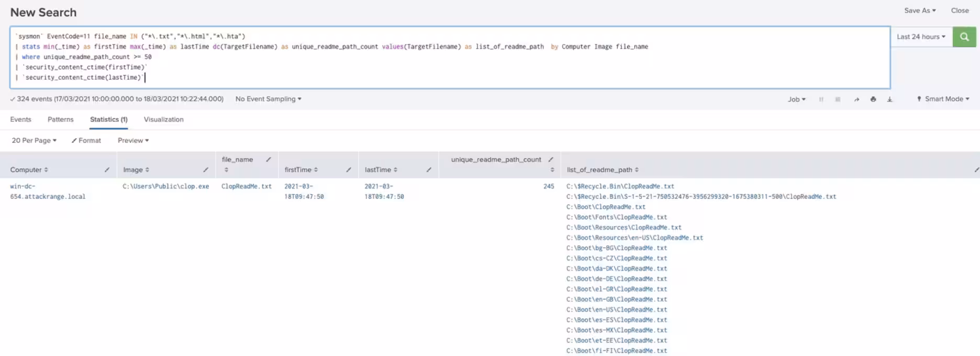This screenshot has width=980, height=356.
Task: Print the search results
Action: tap(873, 99)
